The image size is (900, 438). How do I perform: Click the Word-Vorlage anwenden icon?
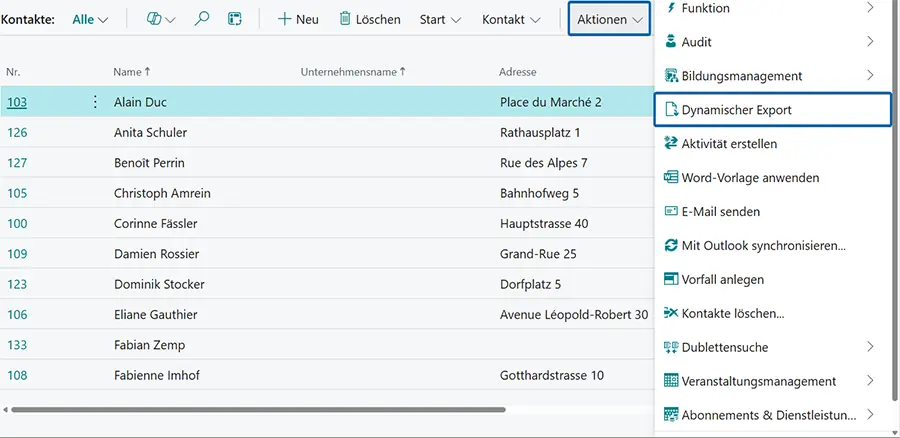tap(671, 177)
